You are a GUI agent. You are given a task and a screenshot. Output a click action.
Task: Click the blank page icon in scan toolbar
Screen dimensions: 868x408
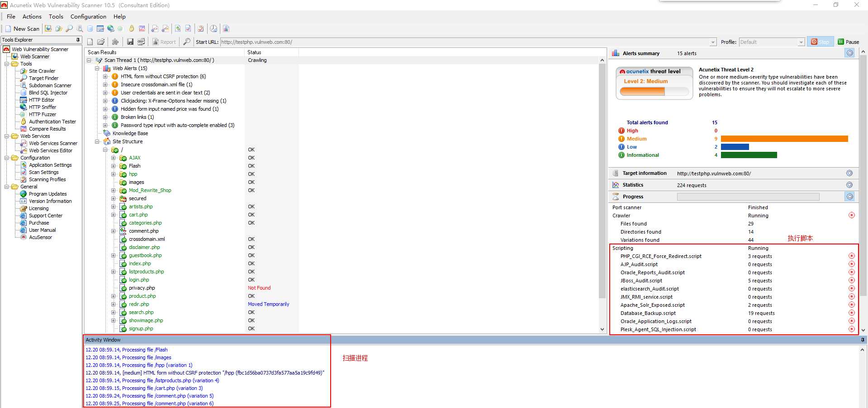pos(90,42)
